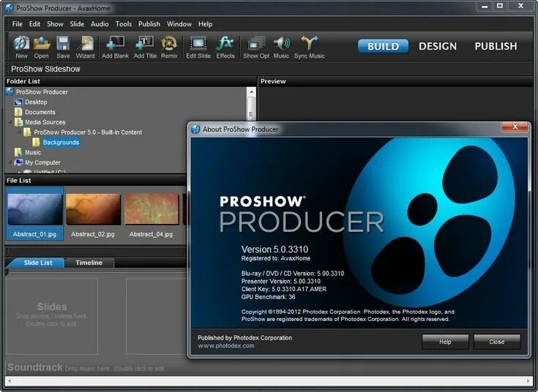Select ProShow Producer root folder
The width and height of the screenshot is (538, 392).
click(42, 92)
